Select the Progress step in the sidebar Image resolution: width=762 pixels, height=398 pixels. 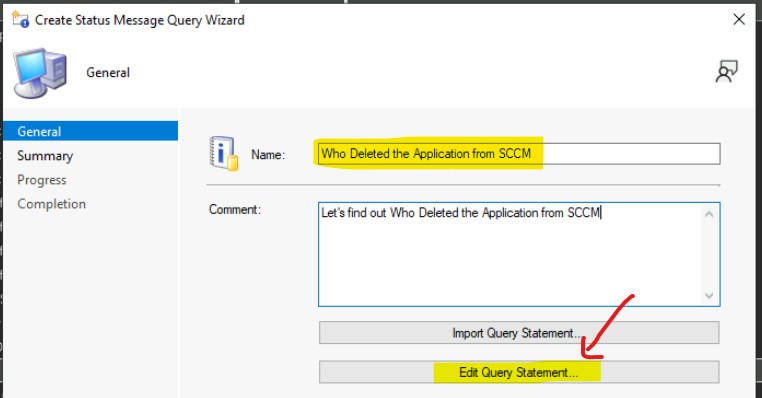point(42,180)
